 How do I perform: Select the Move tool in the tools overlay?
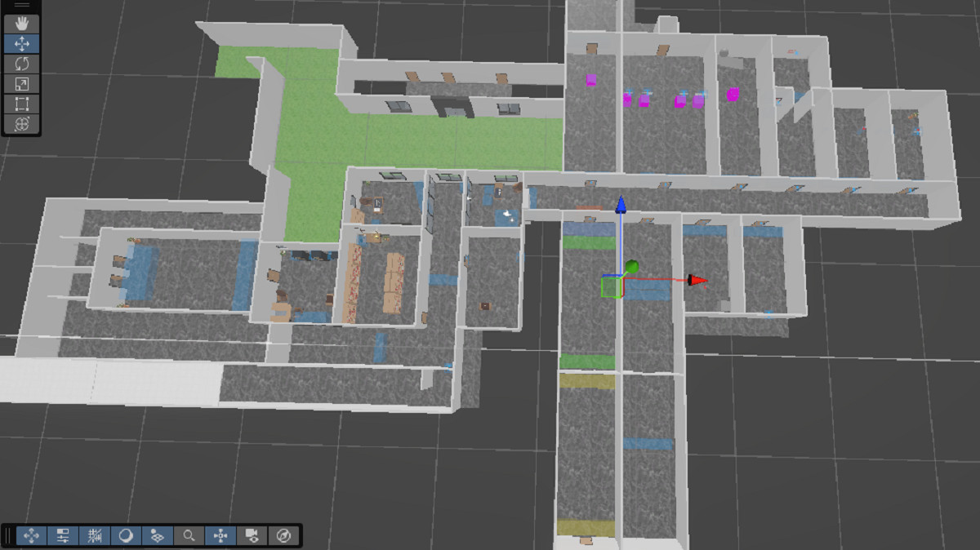click(22, 44)
